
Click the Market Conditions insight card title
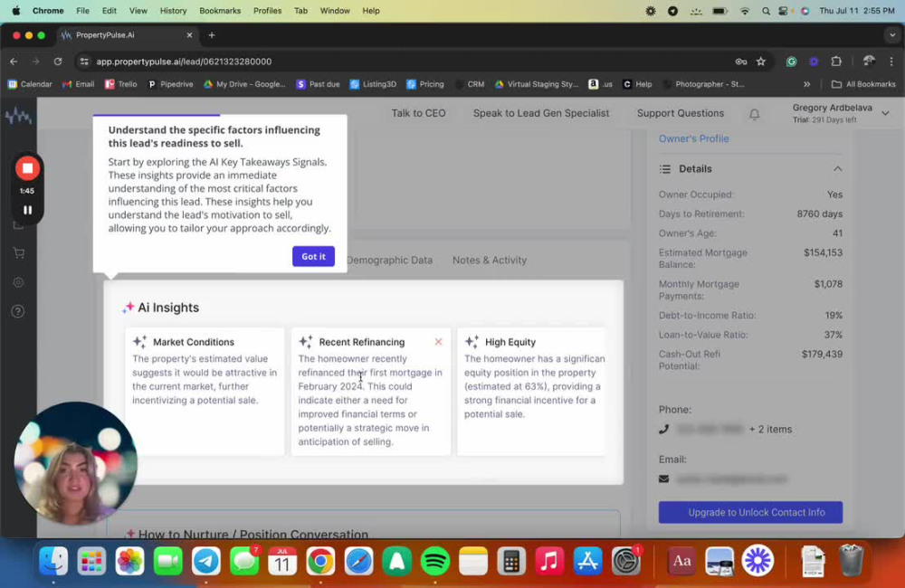point(194,342)
